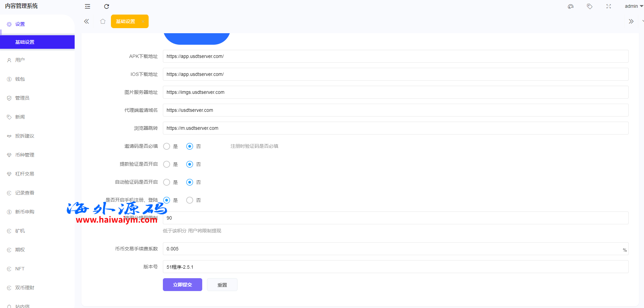Screen dimensions: 644x308
Task: Select 否 for 是否开启手机注册、登陆
Action: (190, 200)
